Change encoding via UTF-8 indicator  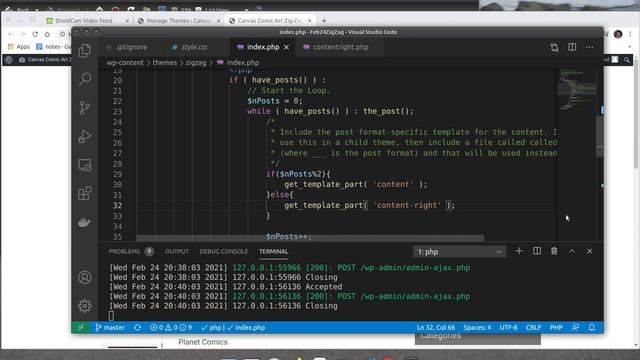coord(509,327)
